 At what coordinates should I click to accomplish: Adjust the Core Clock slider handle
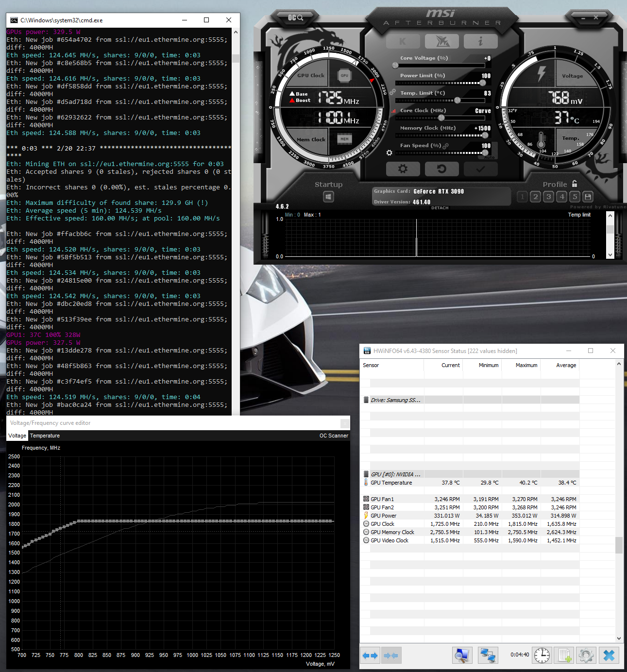(441, 118)
